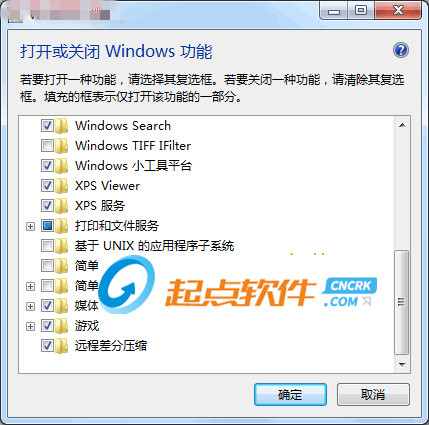Expand the 媒体 features node
Screen dimensions: 429x425
30,306
